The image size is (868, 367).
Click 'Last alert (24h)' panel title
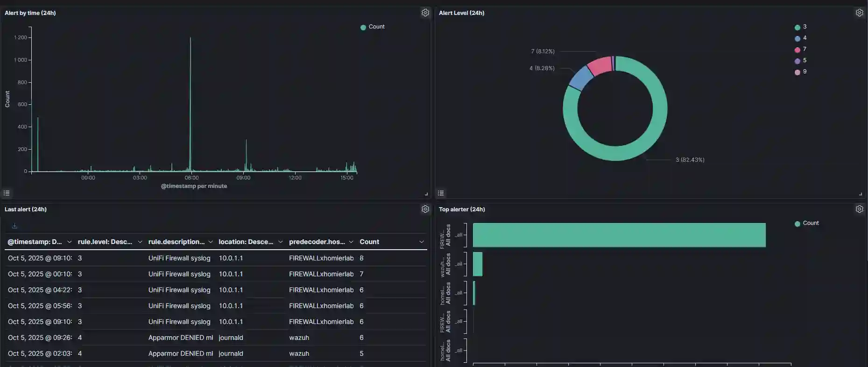[25, 209]
